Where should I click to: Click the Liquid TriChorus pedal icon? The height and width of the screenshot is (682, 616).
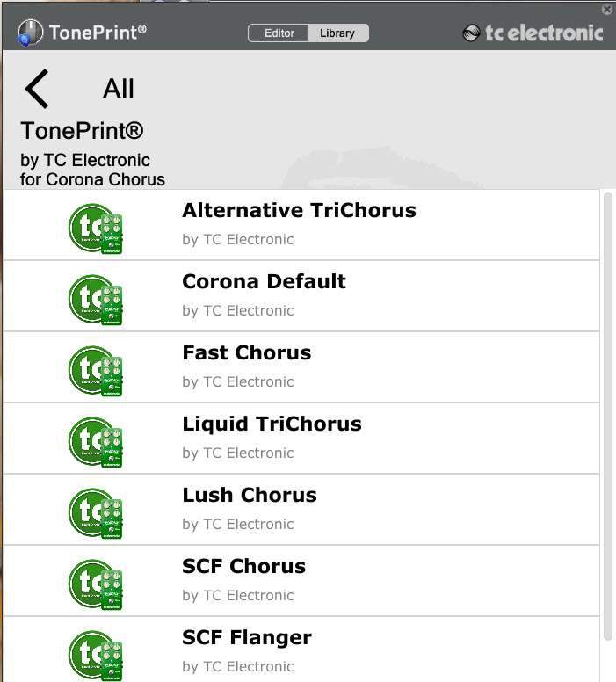pyautogui.click(x=95, y=440)
